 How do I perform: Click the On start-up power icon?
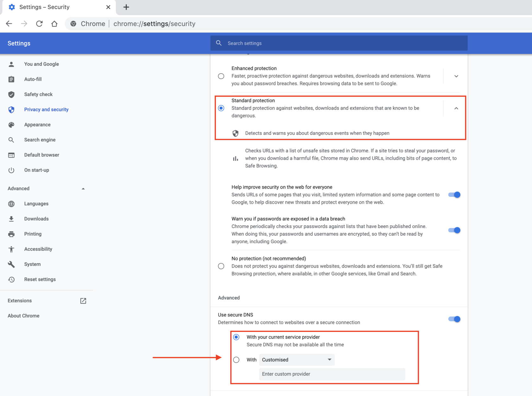(11, 170)
